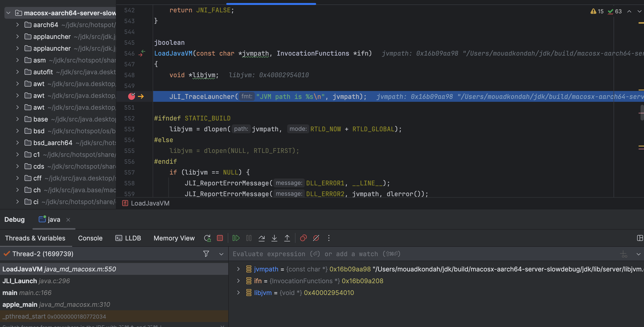Resume program execution
The image size is (644, 327).
pyautogui.click(x=236, y=238)
